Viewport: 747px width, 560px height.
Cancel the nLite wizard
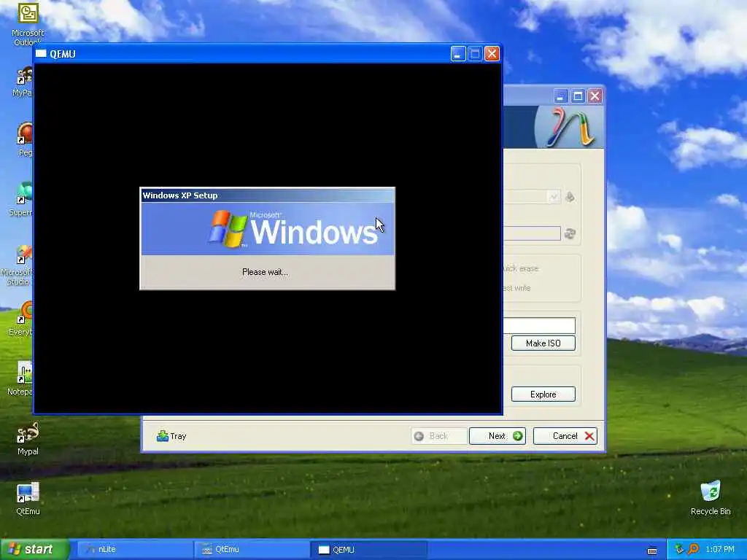point(565,436)
